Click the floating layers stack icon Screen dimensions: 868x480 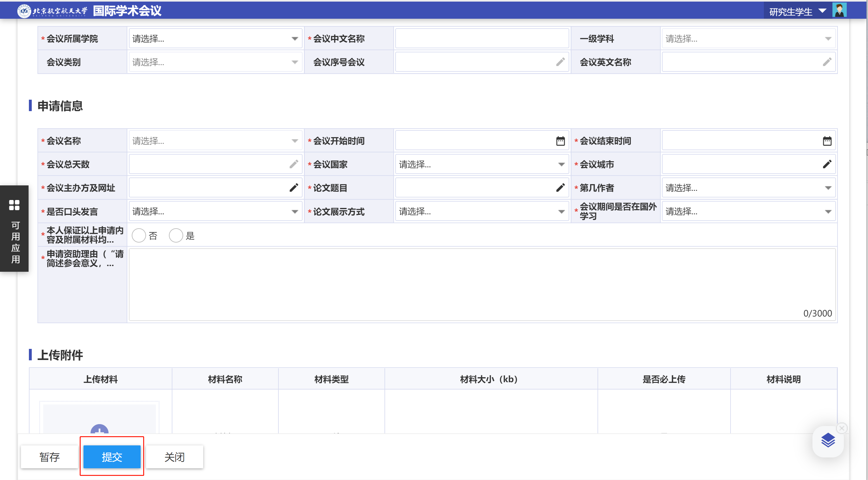[x=828, y=440]
